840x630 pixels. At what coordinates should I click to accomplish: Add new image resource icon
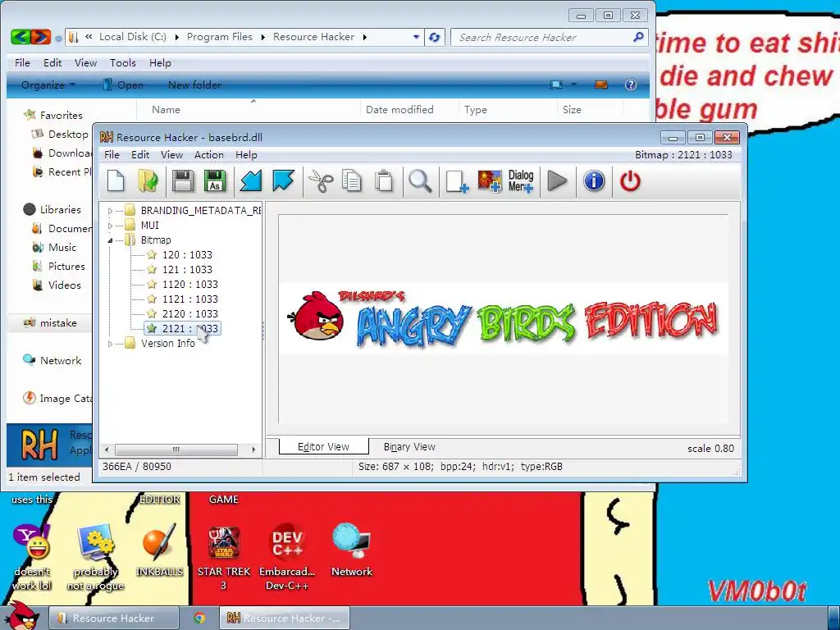tap(489, 181)
